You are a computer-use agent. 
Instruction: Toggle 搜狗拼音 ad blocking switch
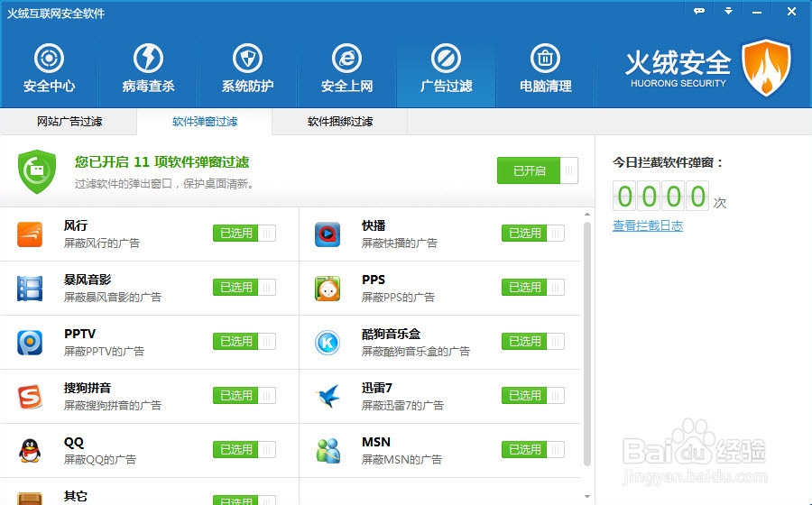(245, 395)
